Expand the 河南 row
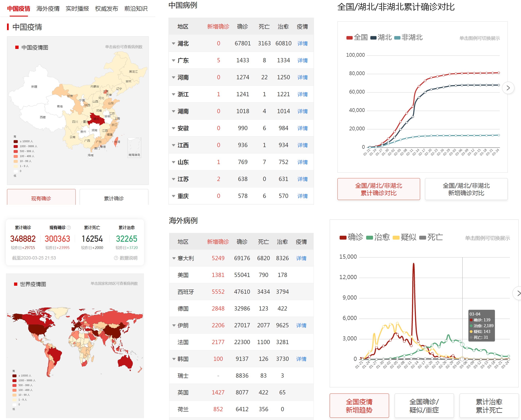 [173, 77]
